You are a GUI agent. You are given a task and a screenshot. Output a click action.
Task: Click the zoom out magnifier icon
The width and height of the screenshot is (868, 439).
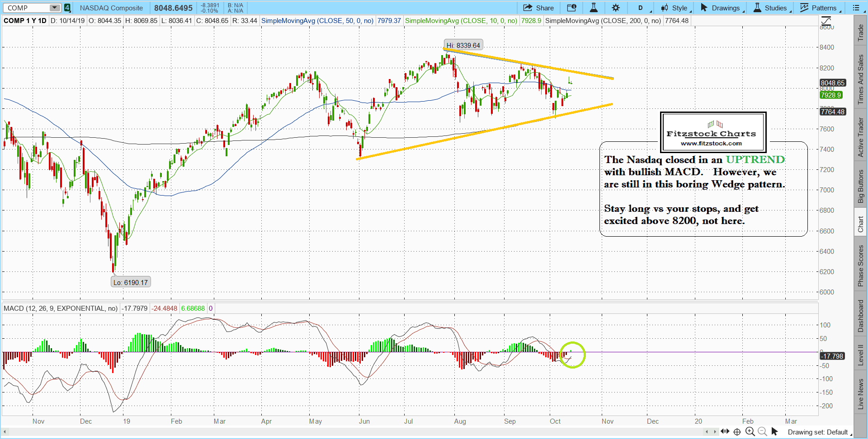pyautogui.click(x=762, y=432)
